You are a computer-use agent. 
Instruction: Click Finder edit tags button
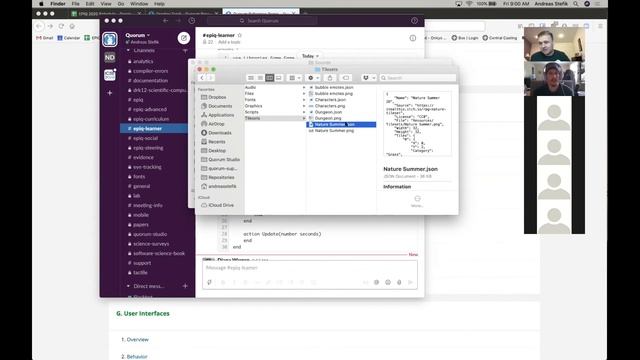click(x=346, y=78)
